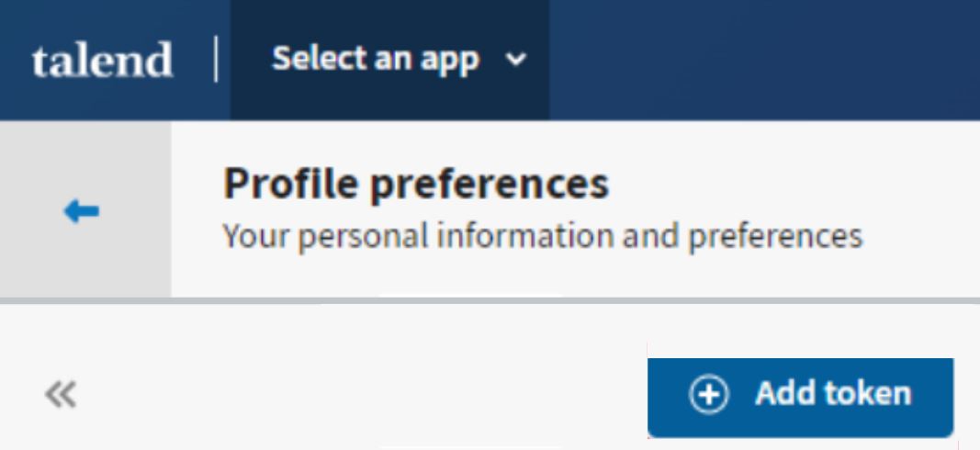
Task: Click the vertical divider beside the talend logo
Action: click(217, 61)
